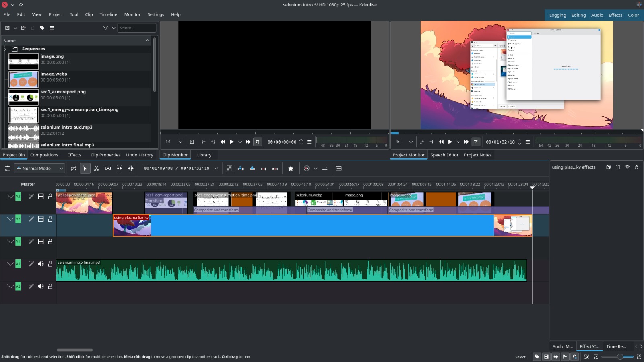644x362 pixels.
Task: Select the selenium intro final.mp3 clip on track A1
Action: (x=291, y=270)
